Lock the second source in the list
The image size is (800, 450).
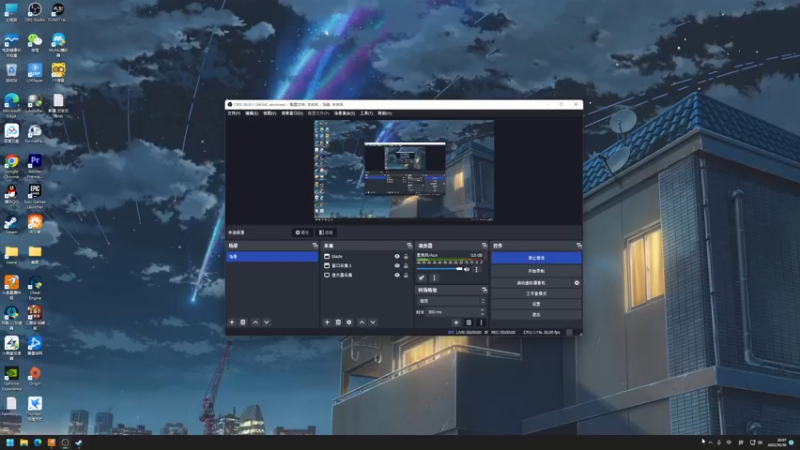406,266
